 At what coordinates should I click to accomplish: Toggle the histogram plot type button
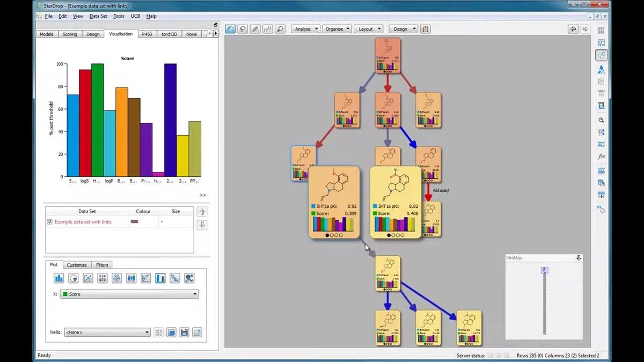pyautogui.click(x=160, y=278)
